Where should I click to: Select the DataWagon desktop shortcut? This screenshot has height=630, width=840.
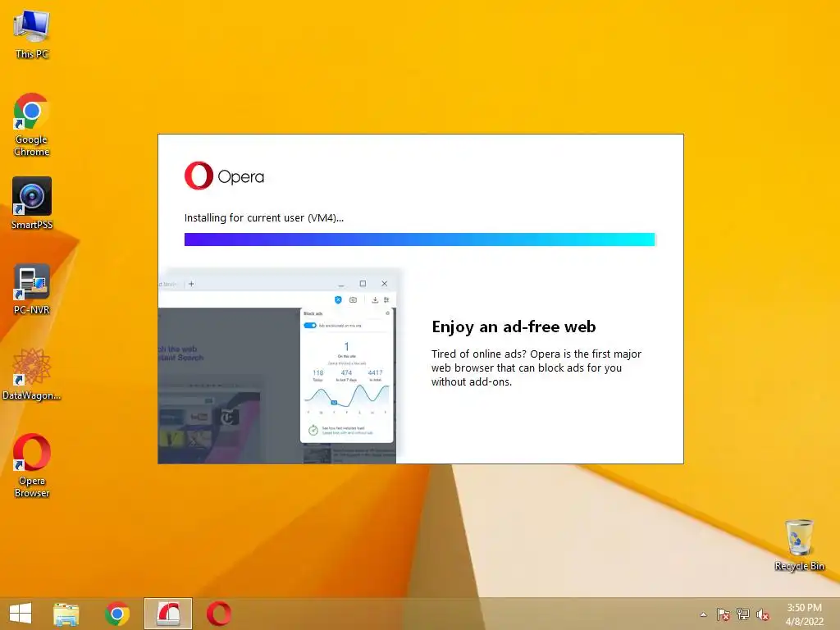coord(32,374)
